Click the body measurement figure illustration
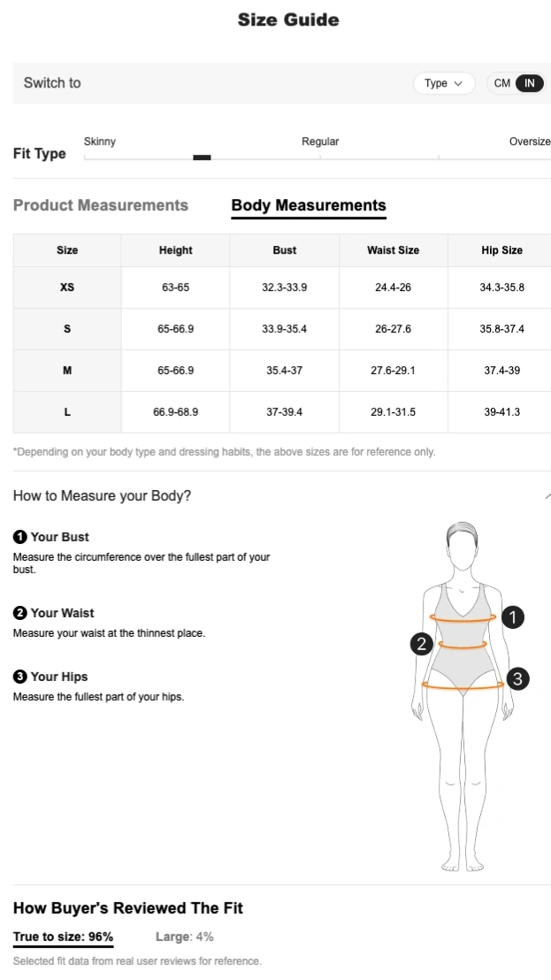This screenshot has width=551, height=980. click(x=462, y=699)
